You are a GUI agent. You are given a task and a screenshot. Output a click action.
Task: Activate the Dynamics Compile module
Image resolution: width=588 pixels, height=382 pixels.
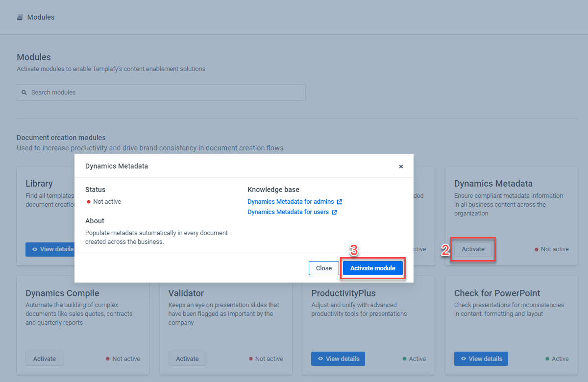(x=44, y=358)
